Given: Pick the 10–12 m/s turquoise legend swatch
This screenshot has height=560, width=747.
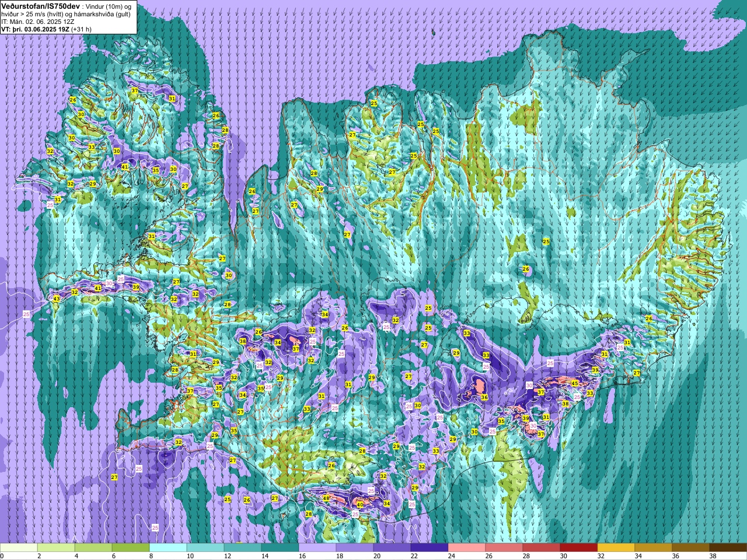Looking at the screenshot, I should pyautogui.click(x=205, y=548).
